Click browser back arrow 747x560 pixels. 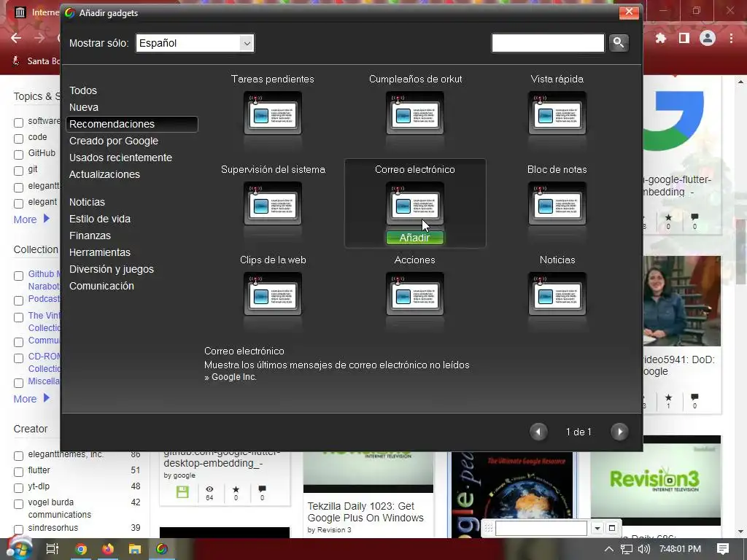(x=16, y=38)
